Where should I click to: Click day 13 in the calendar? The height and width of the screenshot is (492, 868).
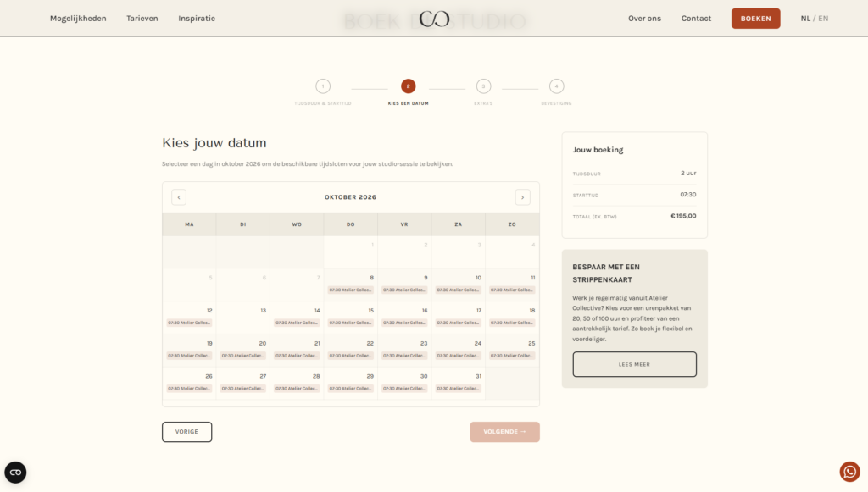tap(243, 318)
